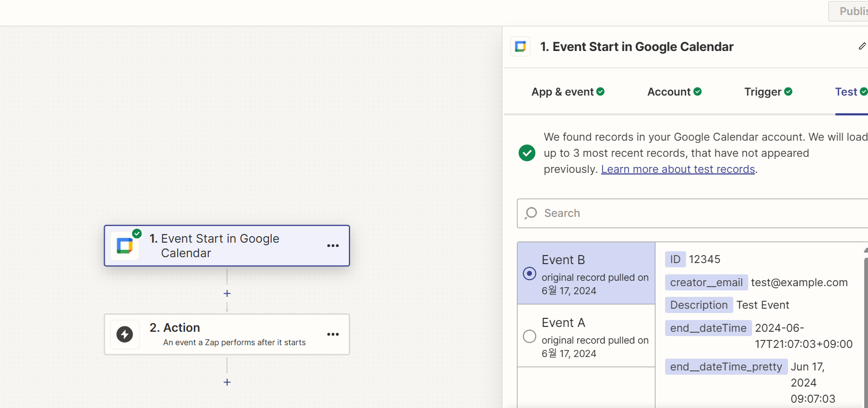868x408 pixels.
Task: Open the Learn more about test records link
Action: (x=678, y=169)
